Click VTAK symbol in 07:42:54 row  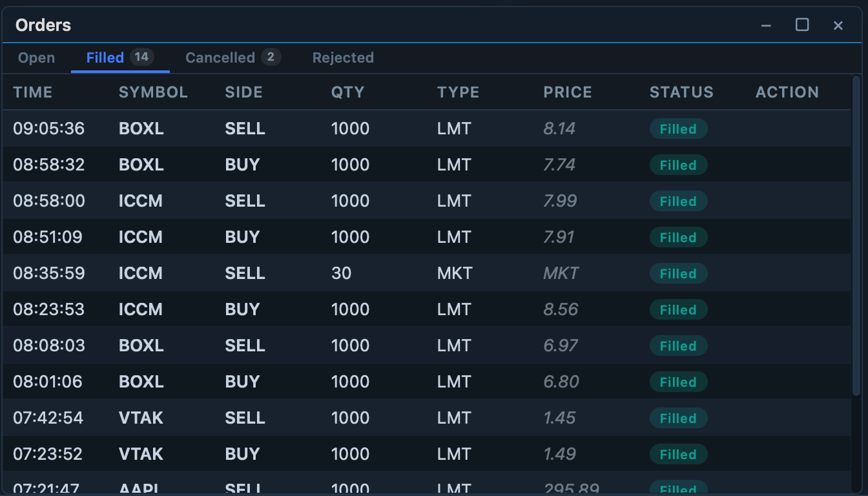coord(141,418)
